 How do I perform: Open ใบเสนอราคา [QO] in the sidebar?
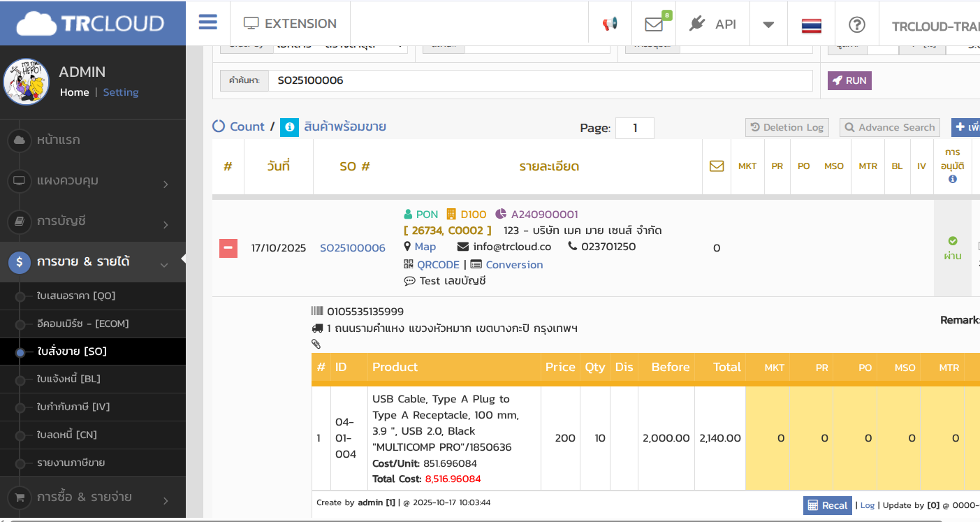point(75,296)
